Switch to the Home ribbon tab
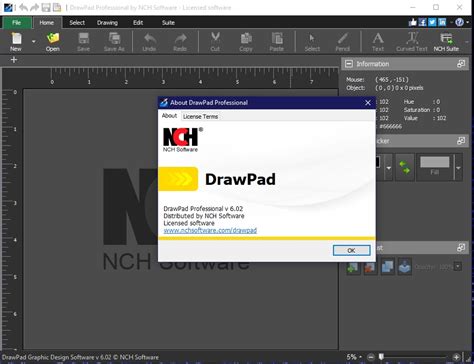Viewport: 474px width, 364px height. pyautogui.click(x=46, y=23)
